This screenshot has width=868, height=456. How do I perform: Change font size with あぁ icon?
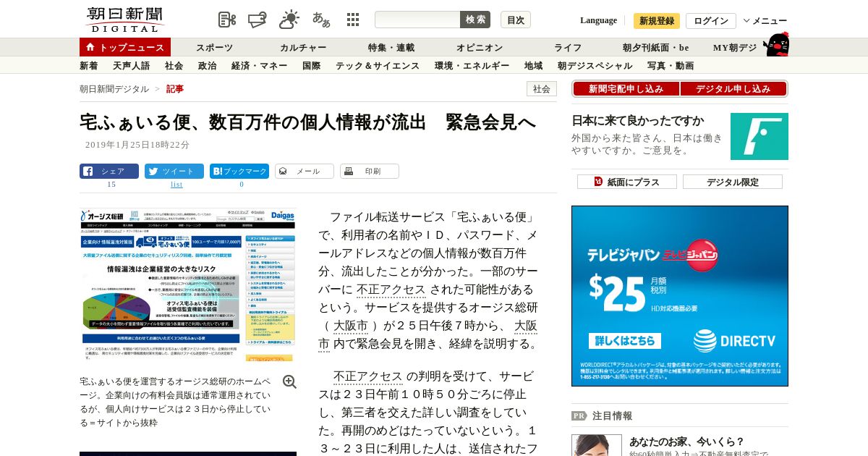click(321, 20)
